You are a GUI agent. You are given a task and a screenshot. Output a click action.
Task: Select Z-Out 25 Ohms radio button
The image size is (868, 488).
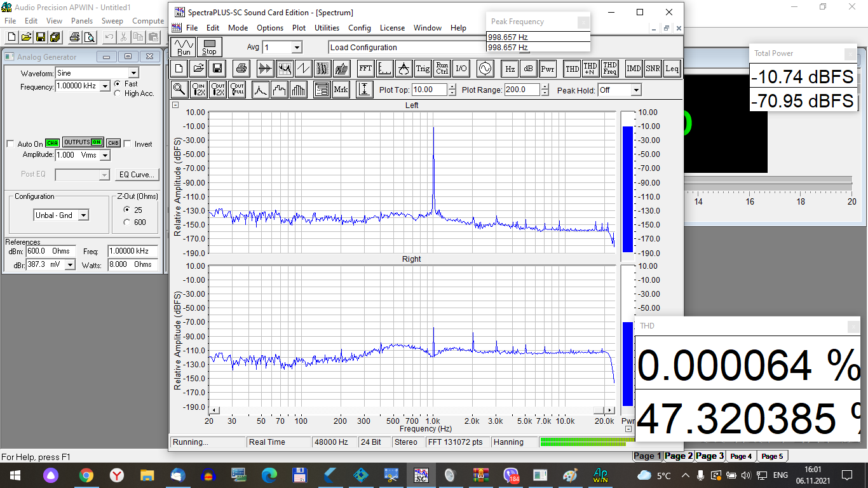pos(126,210)
